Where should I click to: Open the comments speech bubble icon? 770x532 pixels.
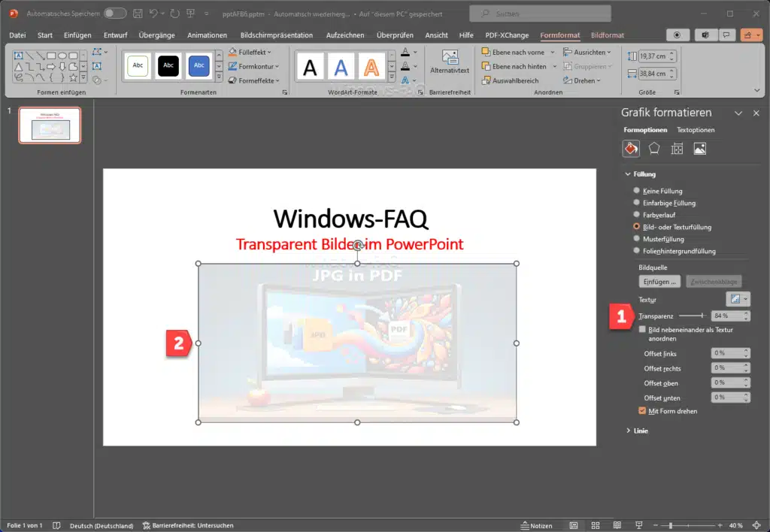726,35
